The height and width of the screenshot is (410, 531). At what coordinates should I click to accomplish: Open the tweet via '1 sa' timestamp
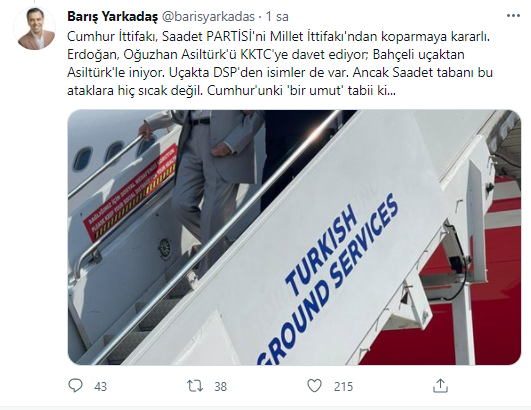(x=277, y=17)
